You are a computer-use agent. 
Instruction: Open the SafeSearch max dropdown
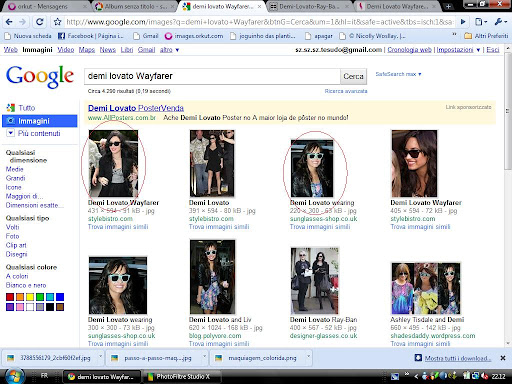398,74
